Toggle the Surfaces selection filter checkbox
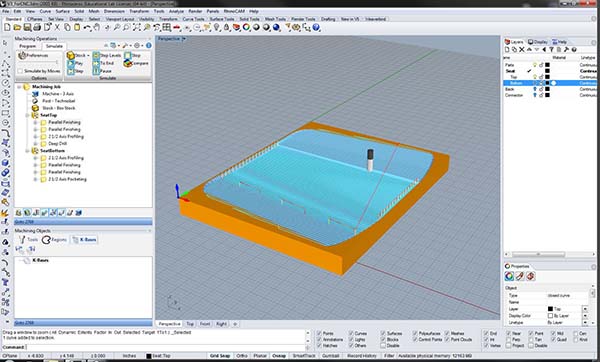Image resolution: width=600 pixels, height=362 pixels. [x=383, y=333]
